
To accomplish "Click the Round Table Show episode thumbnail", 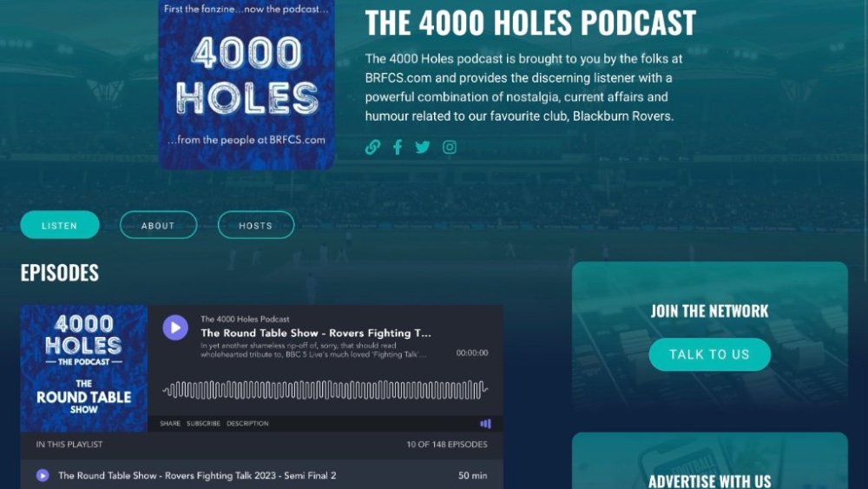I will (x=84, y=368).
